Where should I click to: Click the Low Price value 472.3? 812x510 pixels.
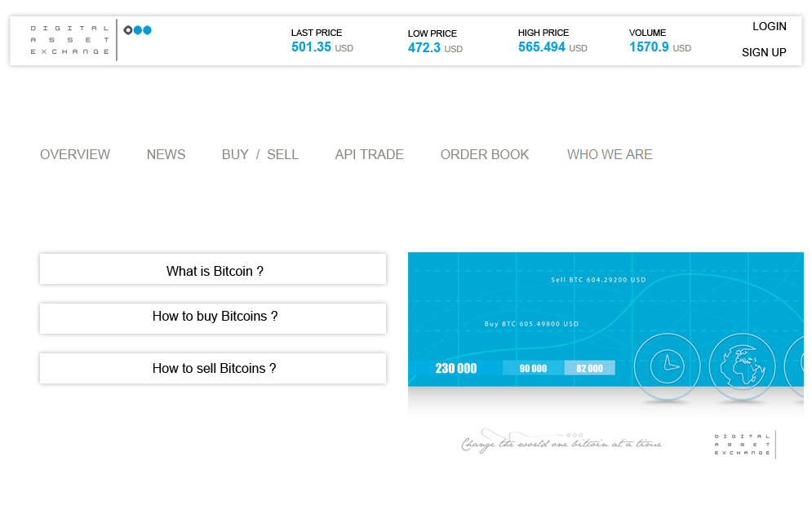(424, 48)
